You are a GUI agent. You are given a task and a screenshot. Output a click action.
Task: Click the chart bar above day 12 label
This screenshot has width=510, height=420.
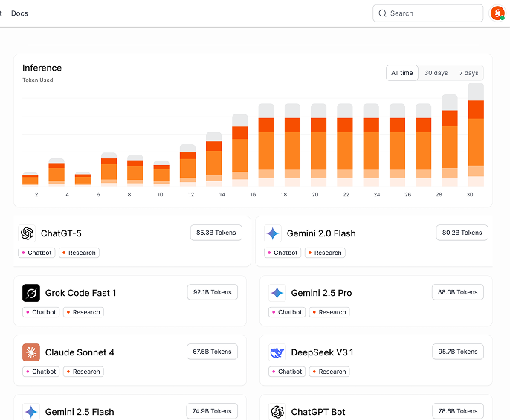[x=187, y=165]
